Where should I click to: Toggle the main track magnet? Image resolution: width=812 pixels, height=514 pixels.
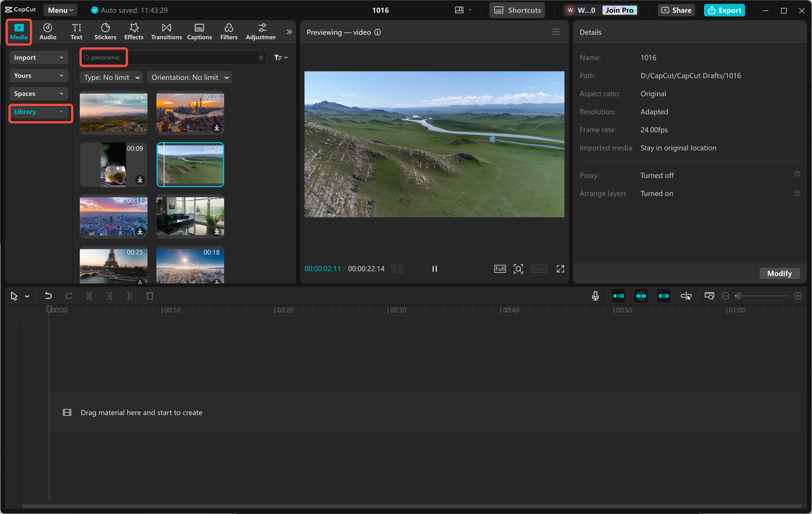pyautogui.click(x=619, y=296)
